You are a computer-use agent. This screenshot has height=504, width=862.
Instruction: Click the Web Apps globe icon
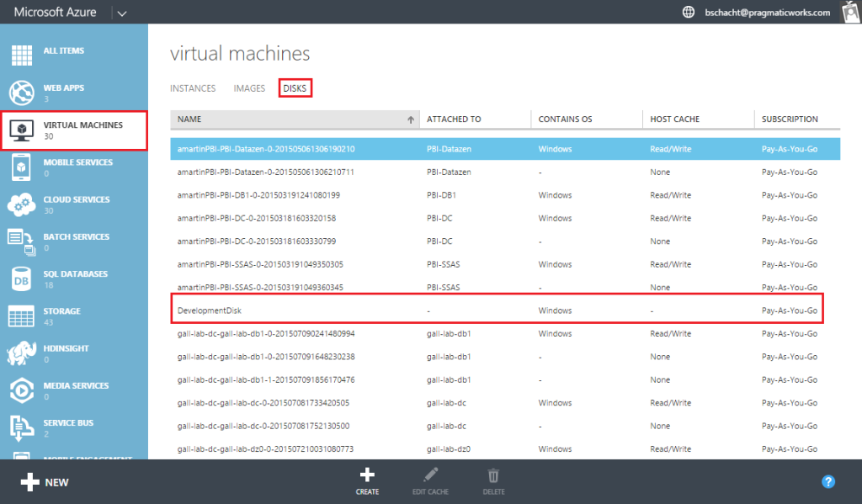pos(21,93)
